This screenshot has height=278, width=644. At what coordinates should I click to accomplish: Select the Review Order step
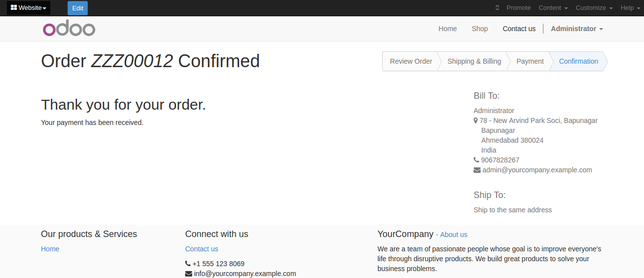[411, 61]
